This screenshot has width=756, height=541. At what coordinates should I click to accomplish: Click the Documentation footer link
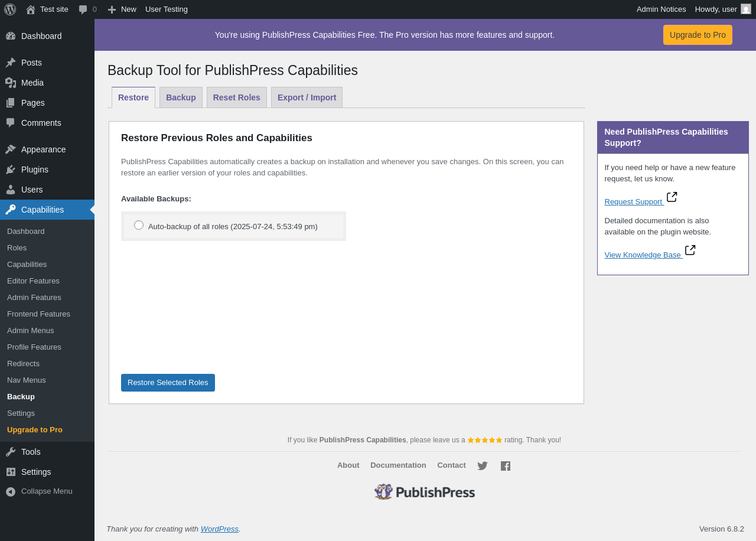(x=398, y=465)
